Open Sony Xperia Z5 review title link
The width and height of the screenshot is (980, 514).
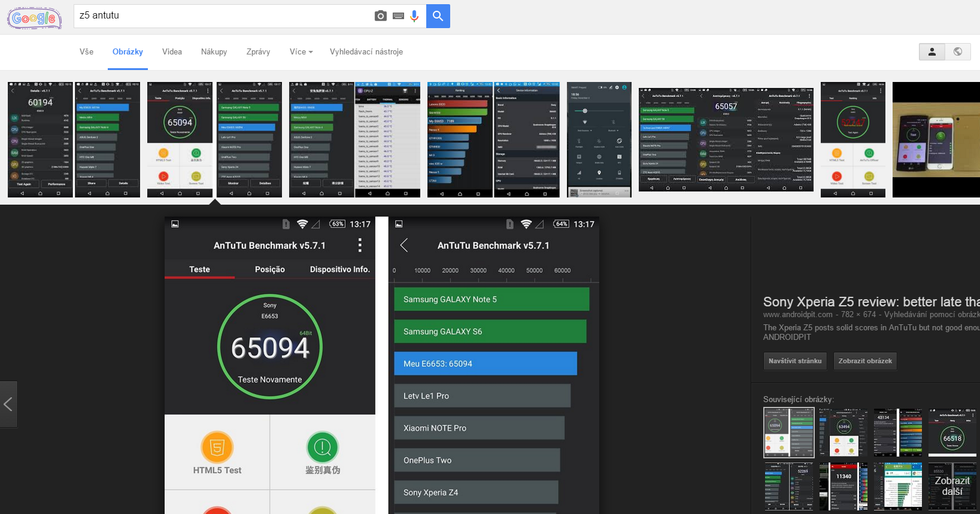[871, 302]
